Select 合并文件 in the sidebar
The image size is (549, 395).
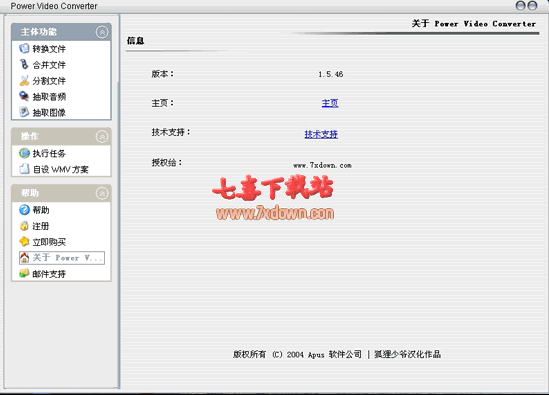click(x=49, y=65)
